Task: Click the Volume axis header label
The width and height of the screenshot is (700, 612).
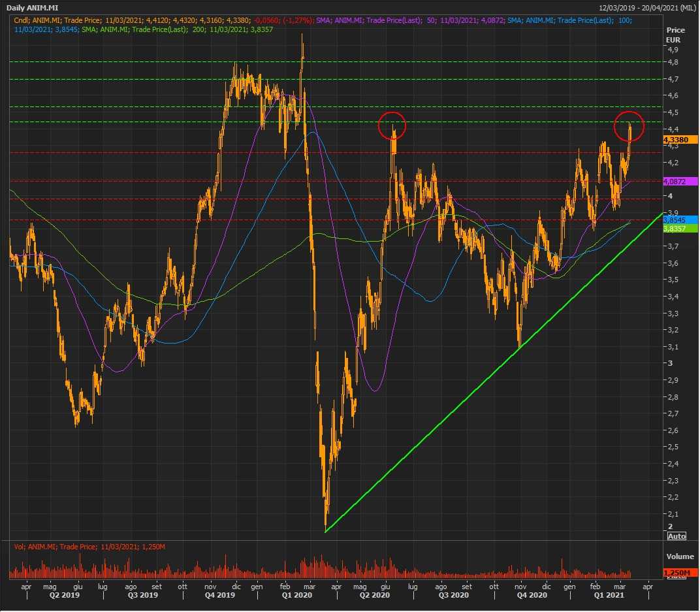Action: 680,557
